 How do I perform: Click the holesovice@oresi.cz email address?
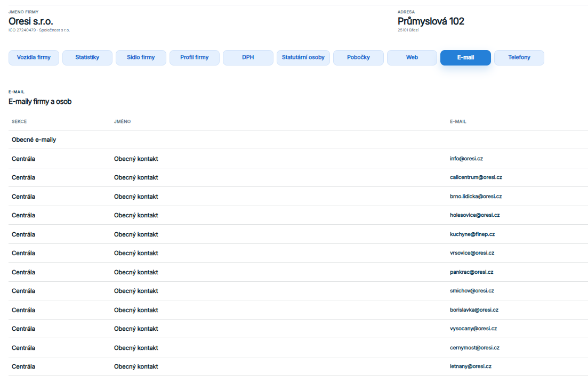[475, 215]
